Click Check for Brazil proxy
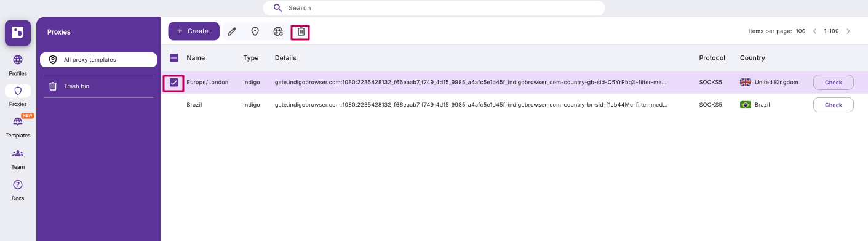The image size is (868, 241). pos(833,105)
